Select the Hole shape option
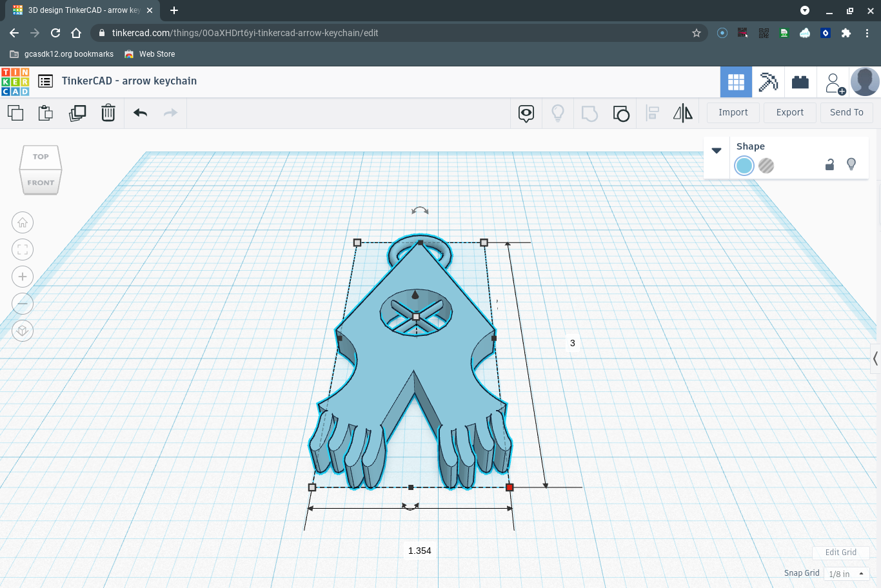 click(766, 166)
